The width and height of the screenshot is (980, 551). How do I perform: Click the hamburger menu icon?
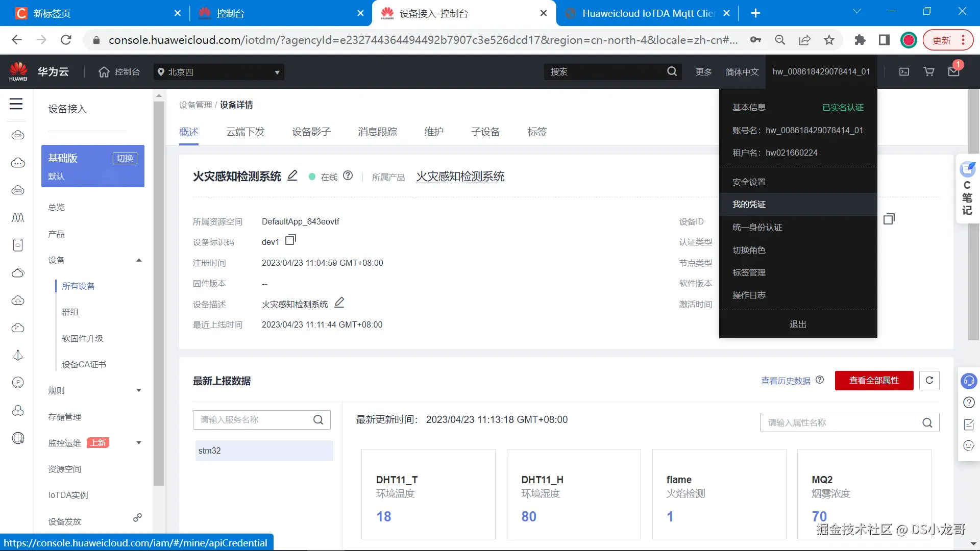[x=16, y=104]
